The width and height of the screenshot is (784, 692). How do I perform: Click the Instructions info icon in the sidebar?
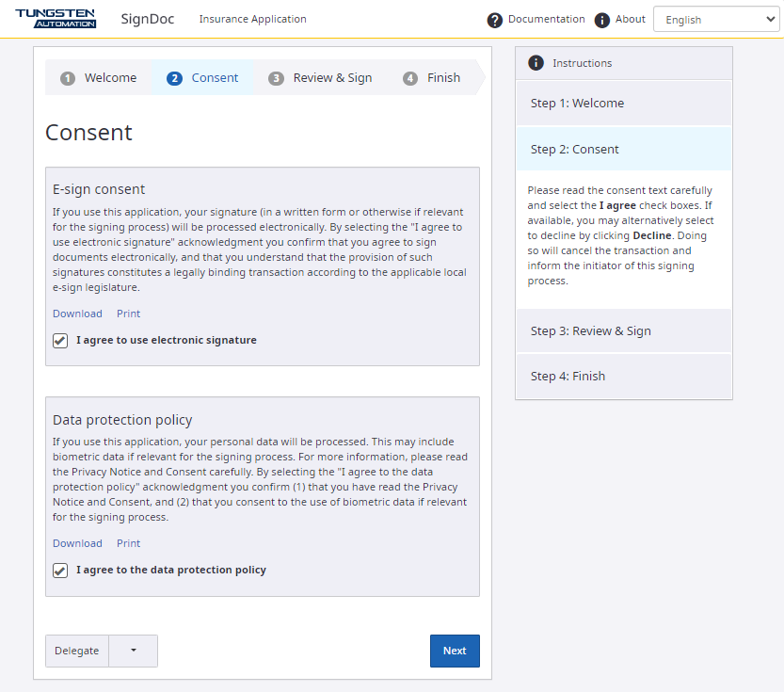click(537, 63)
